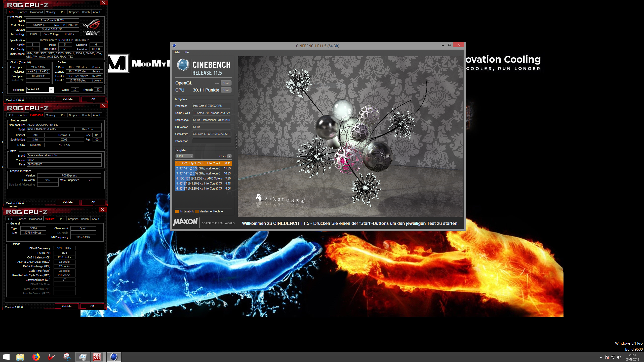Click Cinebench title bar app icon
Screen dimensions: 644x362
(174, 46)
